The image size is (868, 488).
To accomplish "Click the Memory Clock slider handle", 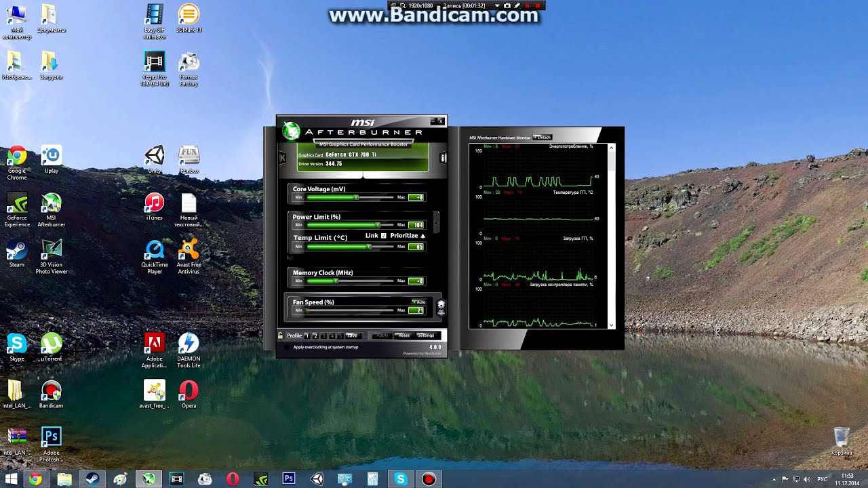I will click(336, 281).
